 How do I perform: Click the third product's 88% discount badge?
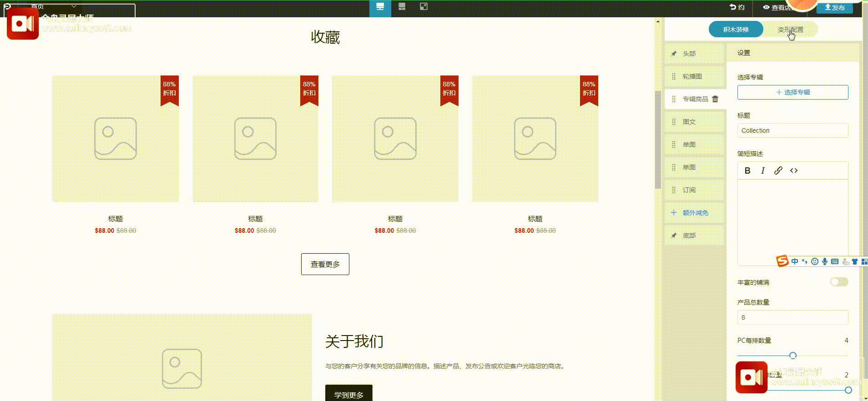click(449, 90)
